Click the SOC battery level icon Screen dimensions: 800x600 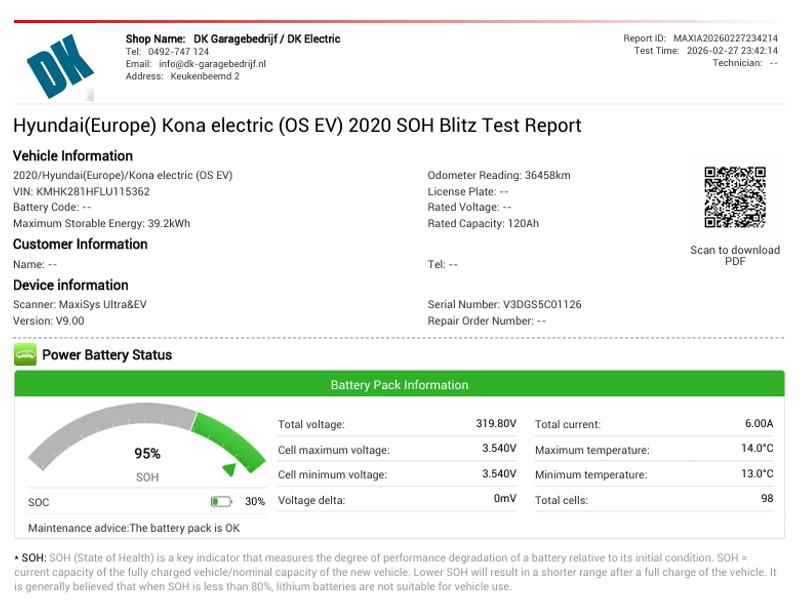(x=221, y=502)
